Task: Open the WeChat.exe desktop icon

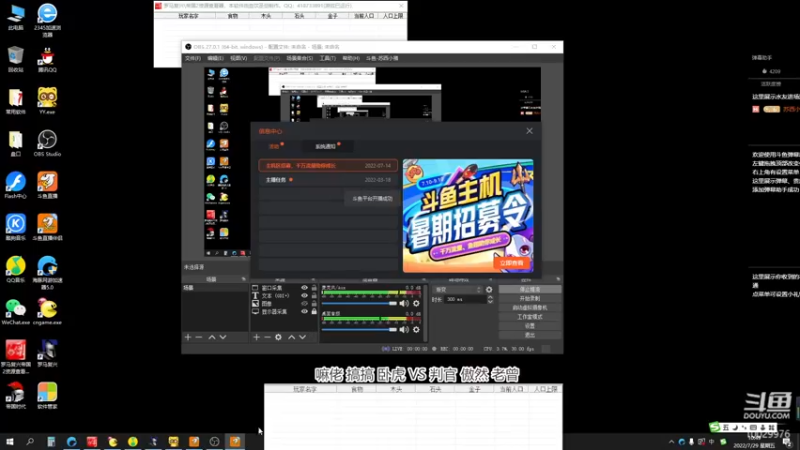Action: pos(15,312)
